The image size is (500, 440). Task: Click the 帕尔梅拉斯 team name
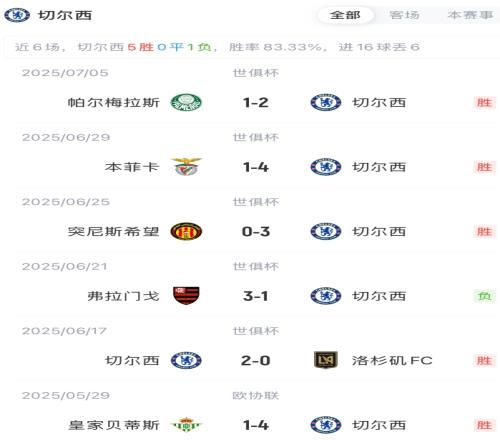pyautogui.click(x=114, y=102)
